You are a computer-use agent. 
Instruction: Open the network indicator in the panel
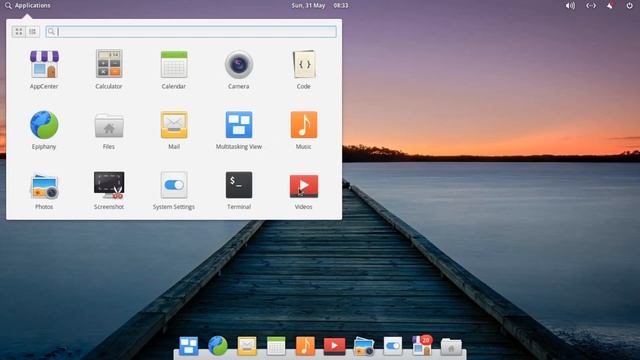click(x=591, y=6)
